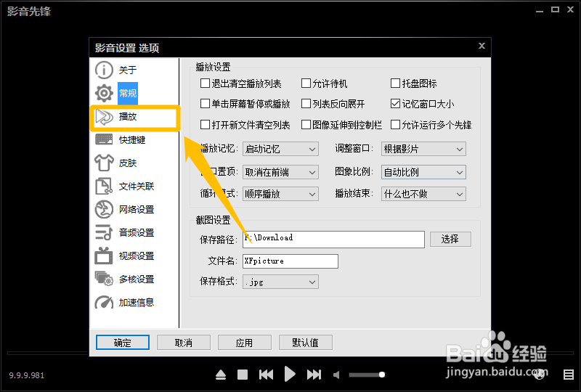
Task: Enable 允许待机 checkbox
Action: coord(306,83)
